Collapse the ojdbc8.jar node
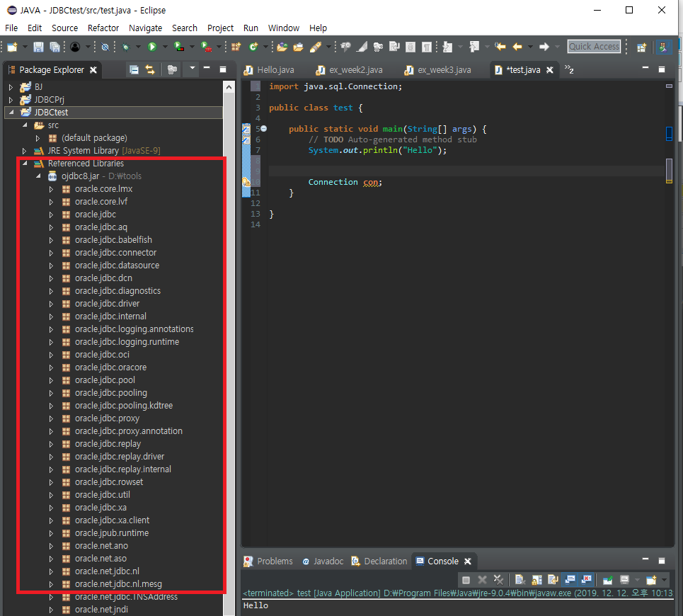This screenshot has width=683, height=616. pos(38,176)
